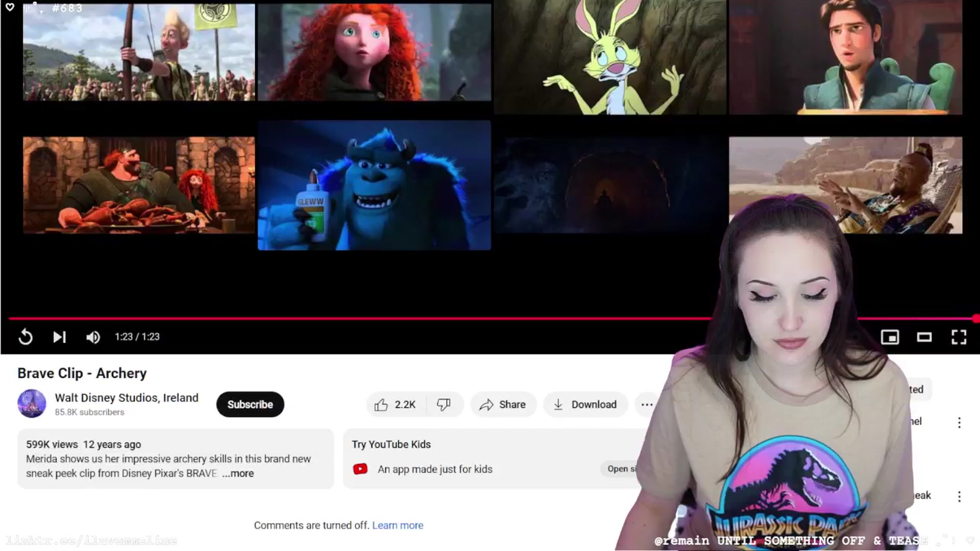Open Walt Disney Studios, Ireland channel avatar
The image size is (980, 551).
point(32,404)
